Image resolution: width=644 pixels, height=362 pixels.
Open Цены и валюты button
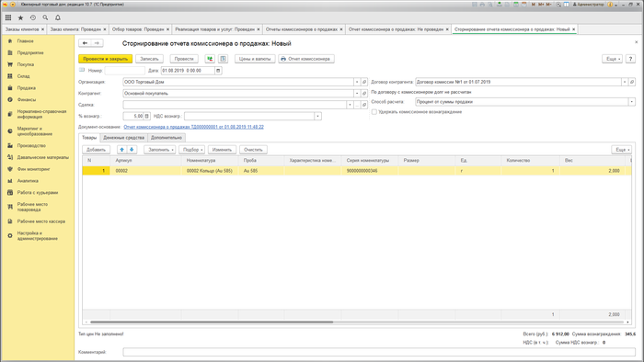[x=255, y=59]
